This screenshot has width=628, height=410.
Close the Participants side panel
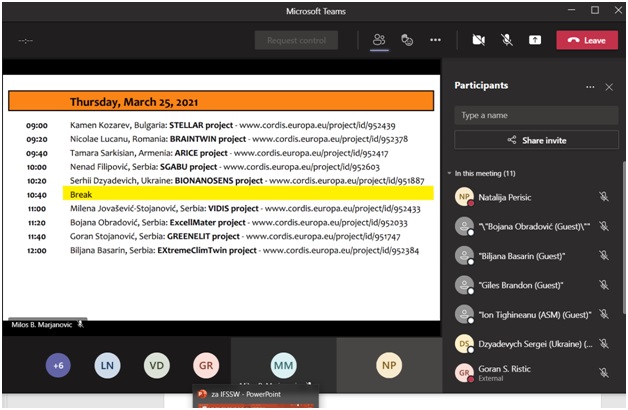pyautogui.click(x=609, y=87)
